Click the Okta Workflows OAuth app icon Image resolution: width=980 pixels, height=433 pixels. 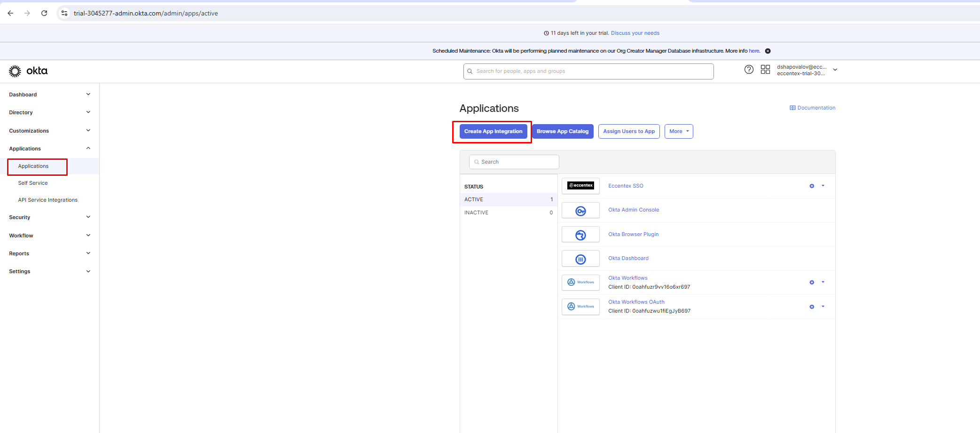click(x=580, y=307)
